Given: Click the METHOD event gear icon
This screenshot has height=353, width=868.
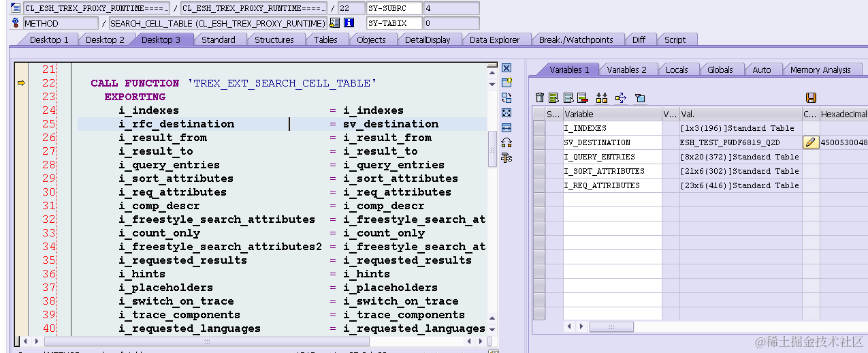Looking at the screenshot, I should pyautogui.click(x=16, y=23).
